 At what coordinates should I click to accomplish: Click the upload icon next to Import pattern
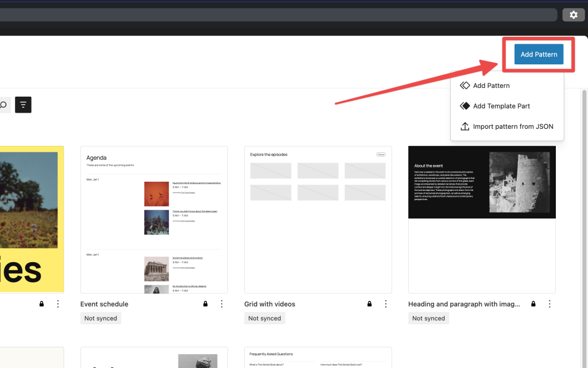click(x=465, y=126)
